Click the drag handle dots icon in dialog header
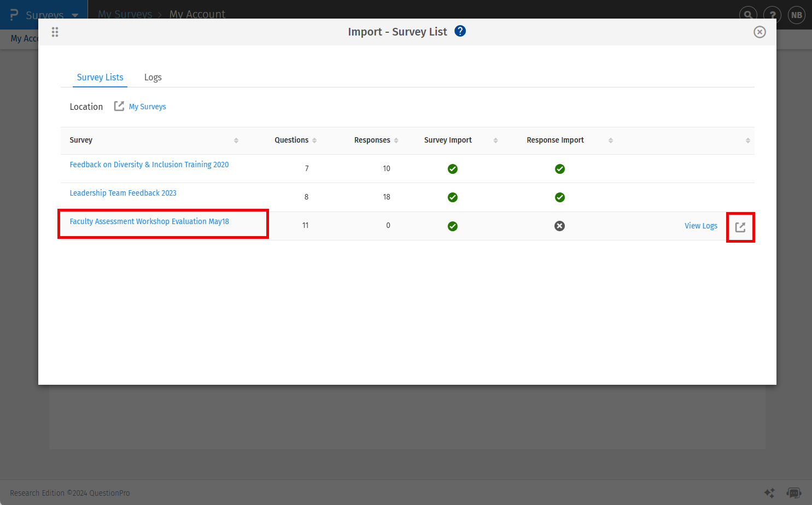 pyautogui.click(x=55, y=32)
